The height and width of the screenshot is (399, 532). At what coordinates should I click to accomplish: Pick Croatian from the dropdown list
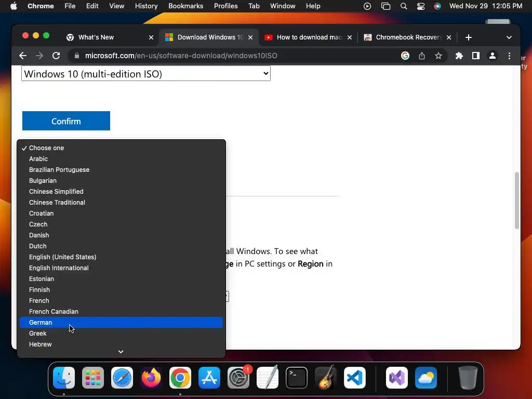pos(121,214)
